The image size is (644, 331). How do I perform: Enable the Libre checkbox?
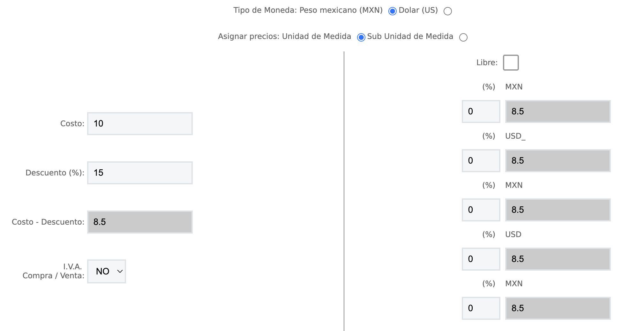pyautogui.click(x=511, y=63)
